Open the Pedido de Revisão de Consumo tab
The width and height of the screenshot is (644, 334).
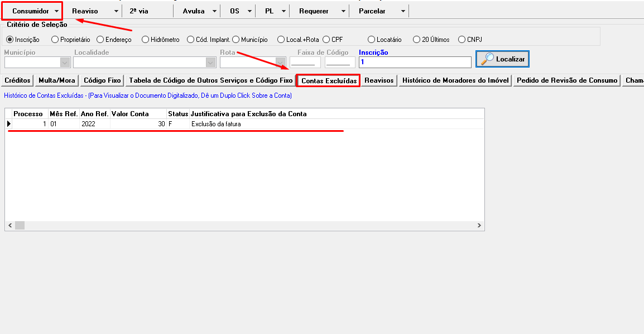click(x=566, y=80)
